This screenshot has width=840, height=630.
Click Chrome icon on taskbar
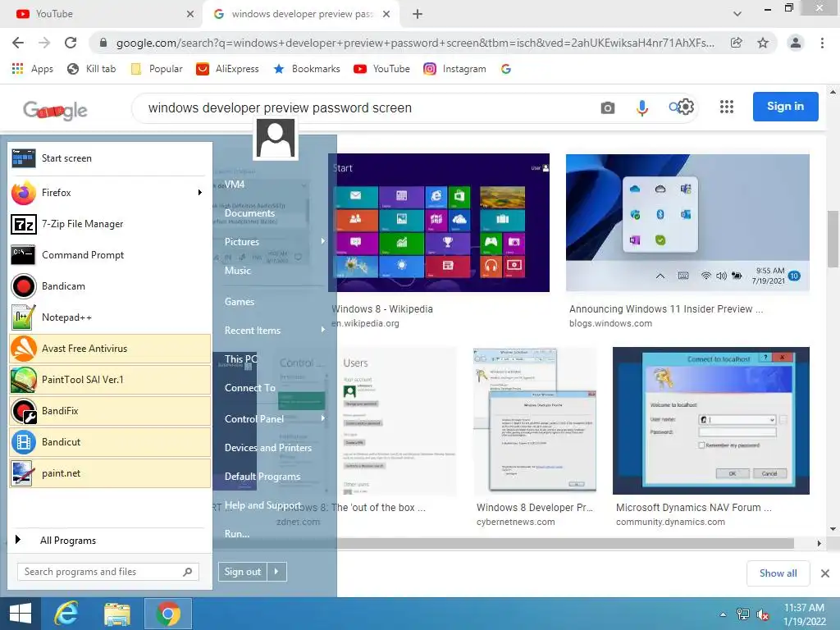[x=167, y=614]
